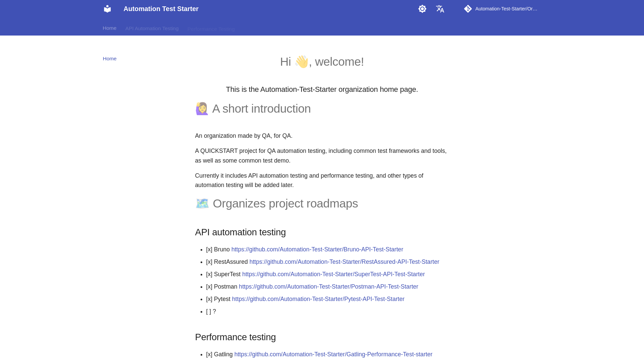Open the Pytest-API-Test-Starter GitHub link
Screen dimensions: 644x362
(318, 299)
